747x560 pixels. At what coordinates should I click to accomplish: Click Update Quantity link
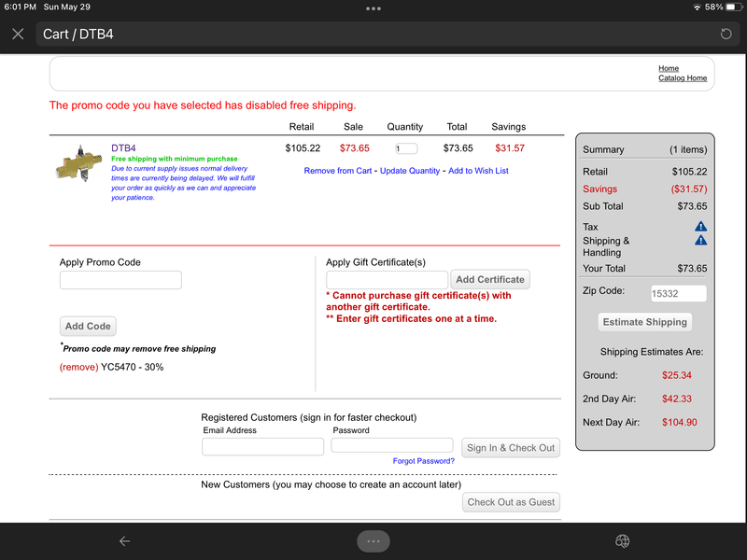410,171
